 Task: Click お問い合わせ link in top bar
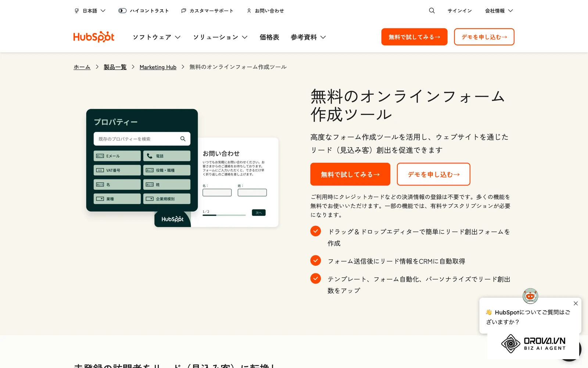pyautogui.click(x=266, y=11)
